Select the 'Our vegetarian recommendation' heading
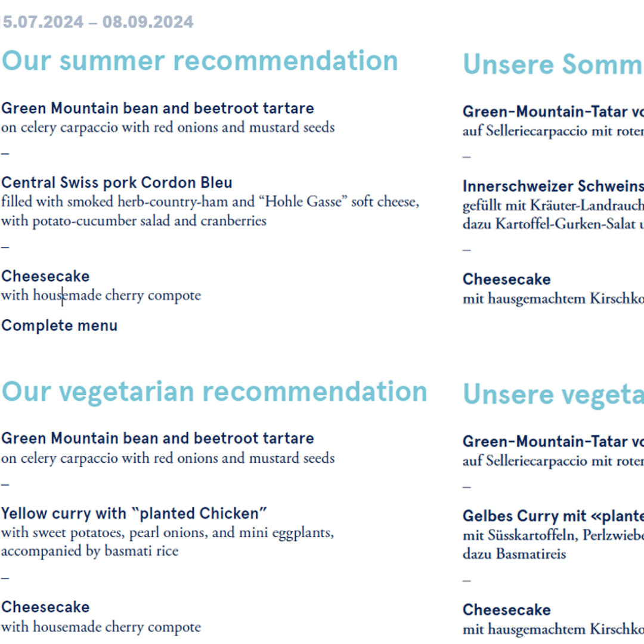Viewport: 644px width, 644px height. click(x=215, y=392)
